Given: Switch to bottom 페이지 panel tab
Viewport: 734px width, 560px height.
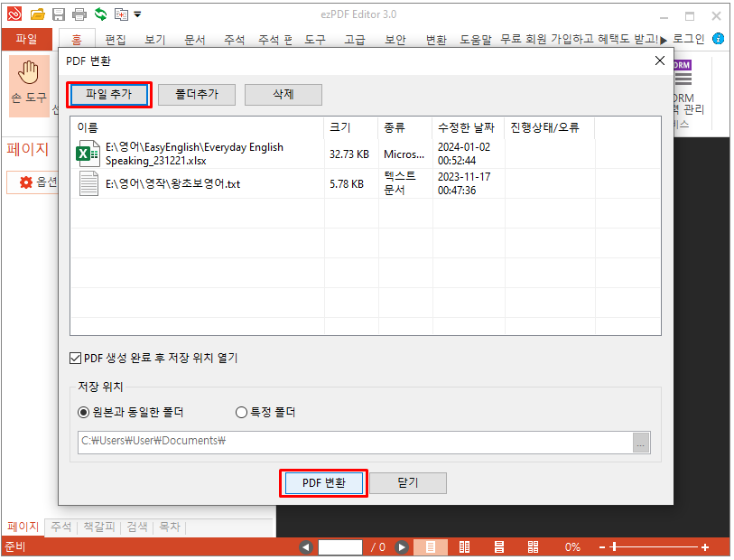Looking at the screenshot, I should (23, 527).
